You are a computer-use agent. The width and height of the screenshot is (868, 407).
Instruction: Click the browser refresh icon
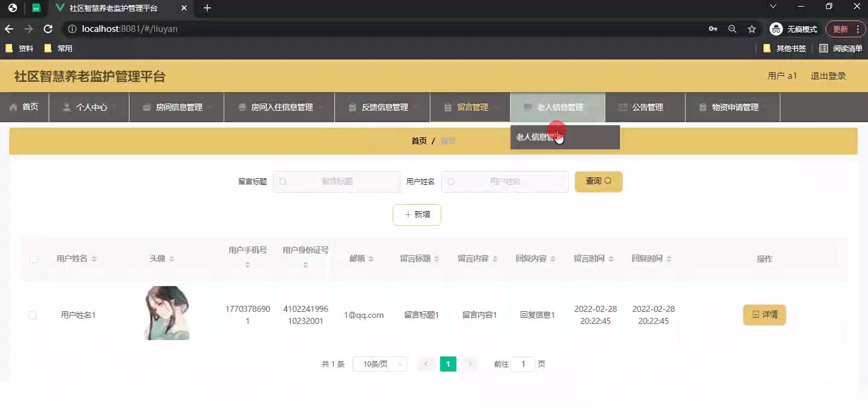point(48,28)
